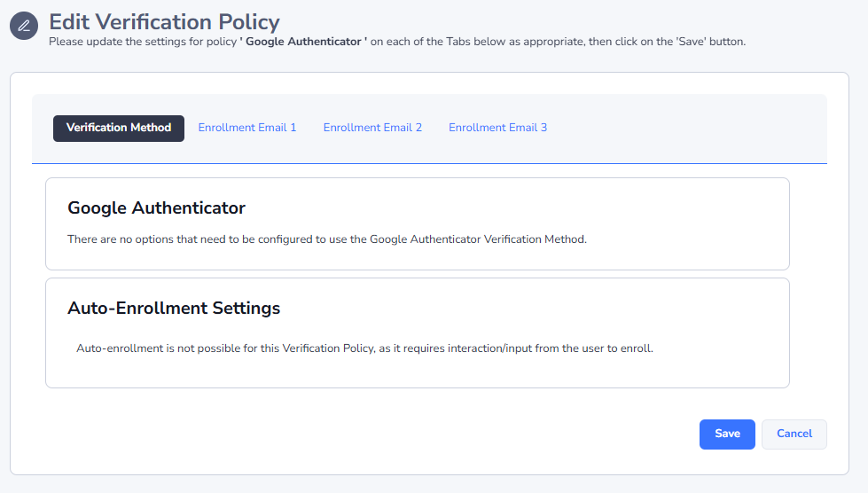
Task: Click the 'There are no options' description text
Action: pos(327,239)
